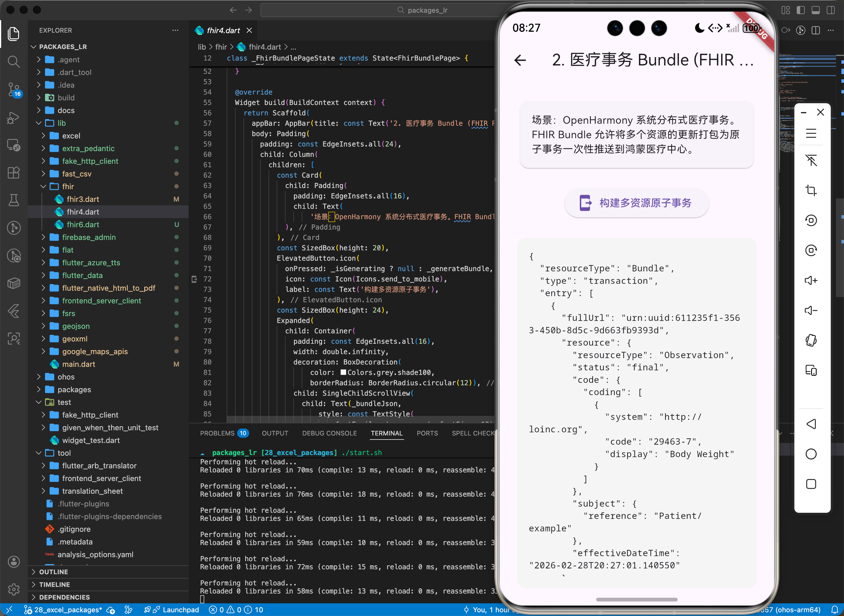Click the Colors.grey.shade100 color swatch
Image resolution: width=844 pixels, height=616 pixels.
[x=343, y=373]
